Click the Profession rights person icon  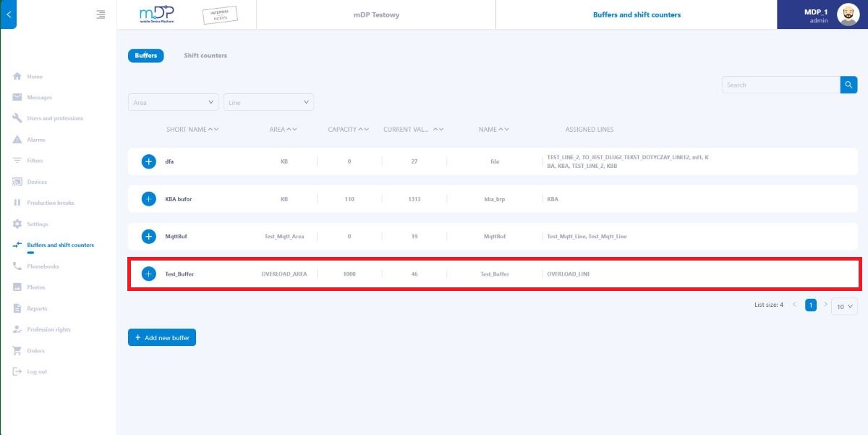[17, 329]
